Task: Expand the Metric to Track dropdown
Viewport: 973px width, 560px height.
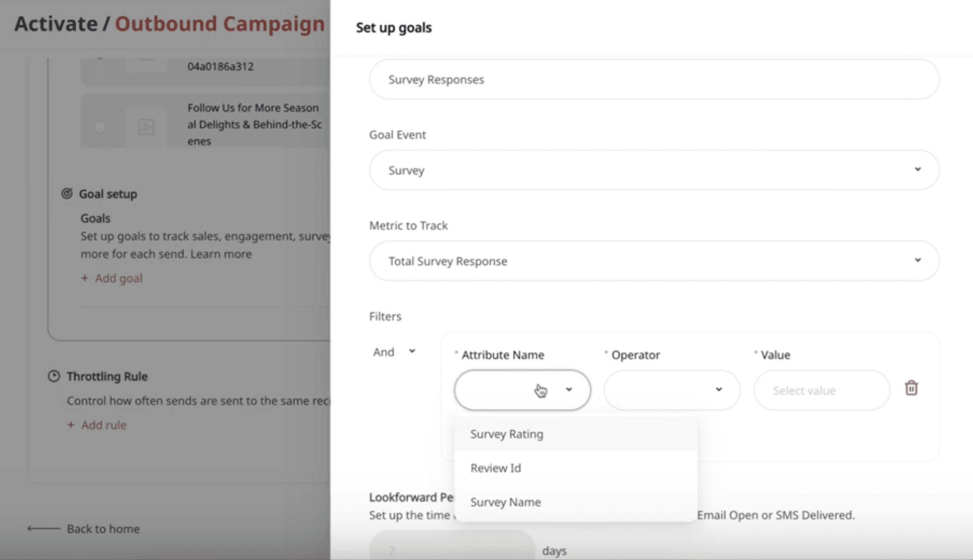Action: click(x=654, y=261)
